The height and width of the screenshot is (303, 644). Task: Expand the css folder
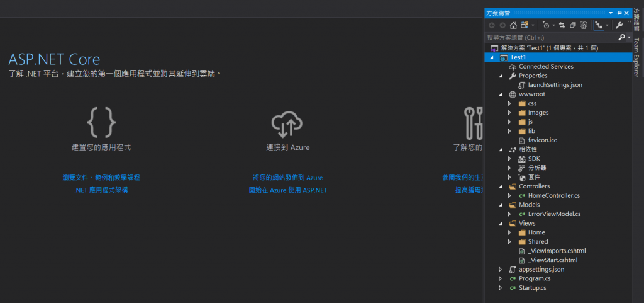(509, 103)
